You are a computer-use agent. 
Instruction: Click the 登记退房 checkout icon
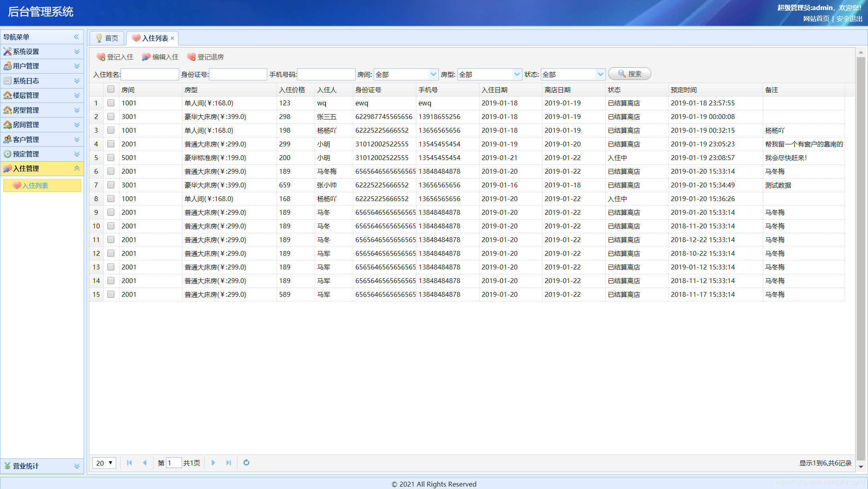(x=191, y=57)
